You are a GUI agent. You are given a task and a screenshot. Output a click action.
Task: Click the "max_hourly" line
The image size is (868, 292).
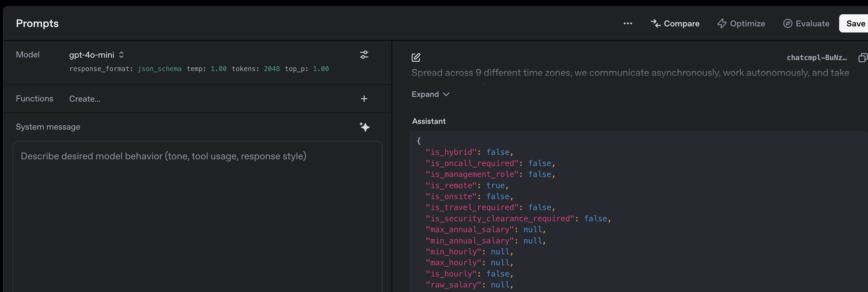[470, 263]
